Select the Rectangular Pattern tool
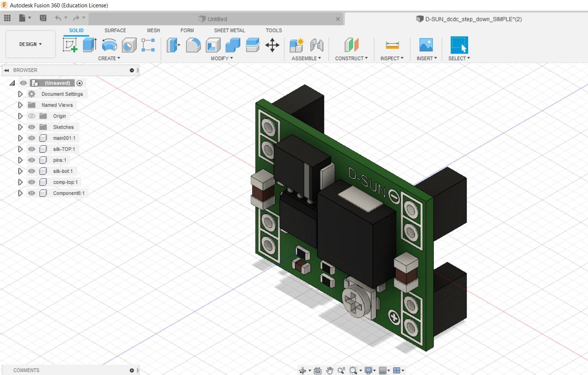588x375 pixels. click(148, 45)
